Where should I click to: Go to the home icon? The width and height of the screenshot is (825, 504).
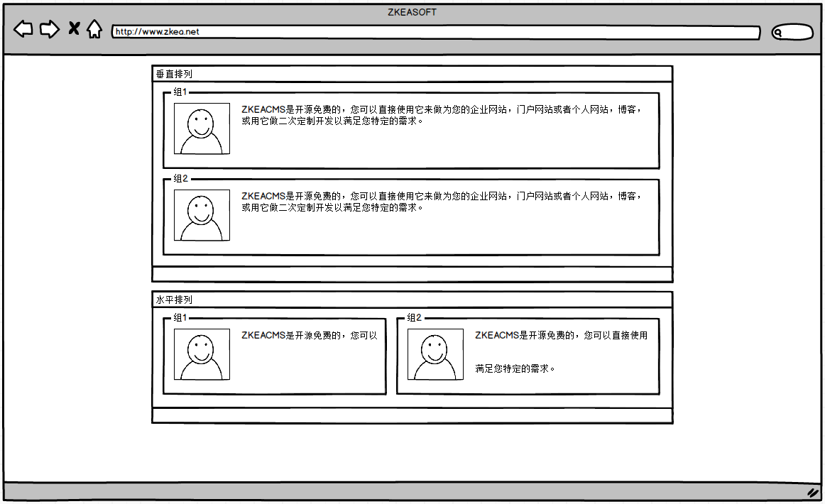[94, 29]
